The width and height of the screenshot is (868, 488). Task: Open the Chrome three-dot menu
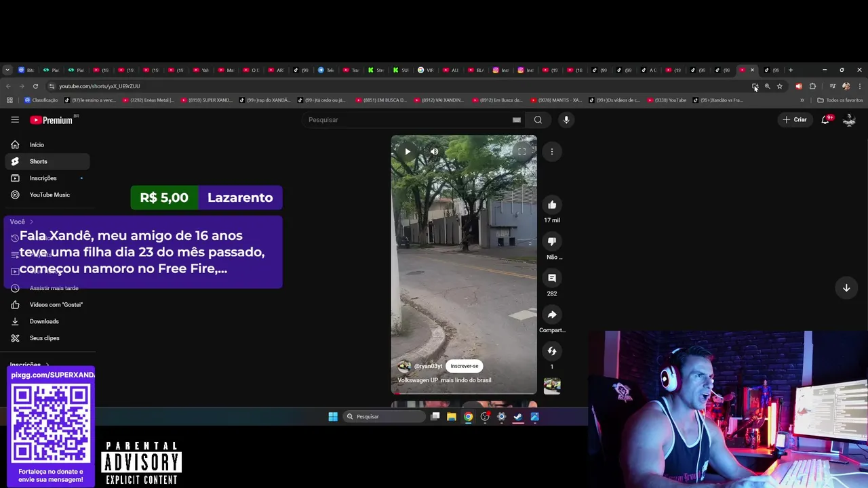pos(859,86)
